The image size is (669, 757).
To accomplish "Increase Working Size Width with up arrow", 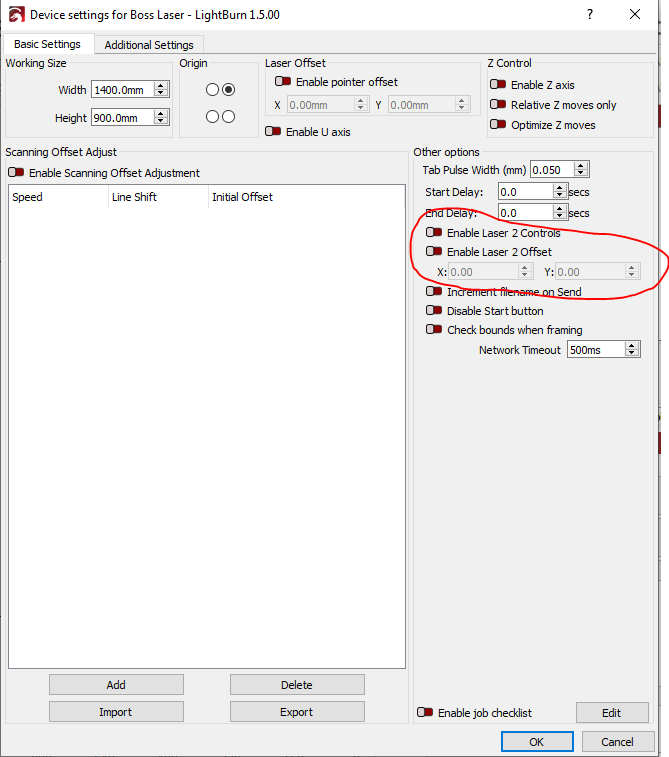I will click(x=161, y=86).
